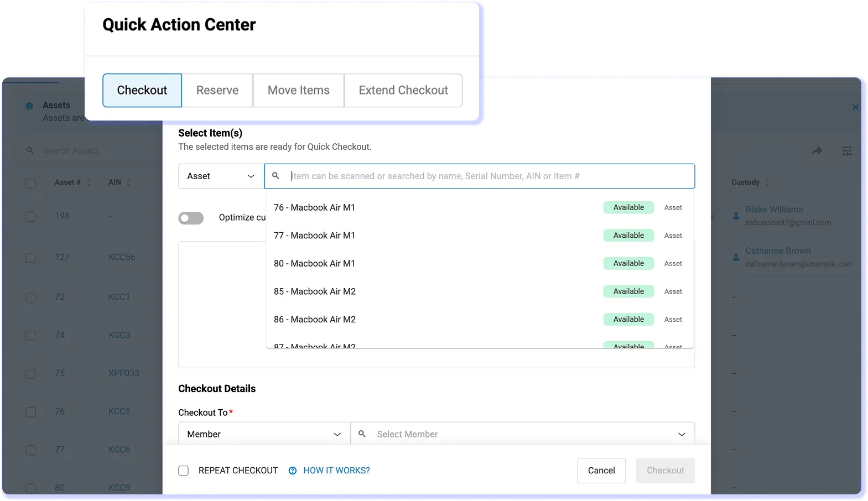This screenshot has height=501, width=868.
Task: Click the help icon next to How It Works
Action: 293,471
